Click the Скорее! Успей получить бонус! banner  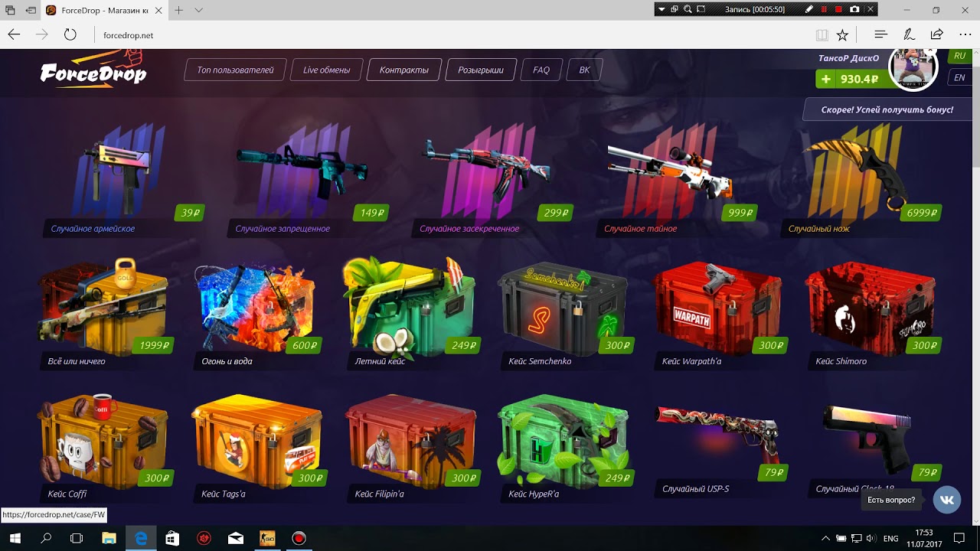click(887, 109)
